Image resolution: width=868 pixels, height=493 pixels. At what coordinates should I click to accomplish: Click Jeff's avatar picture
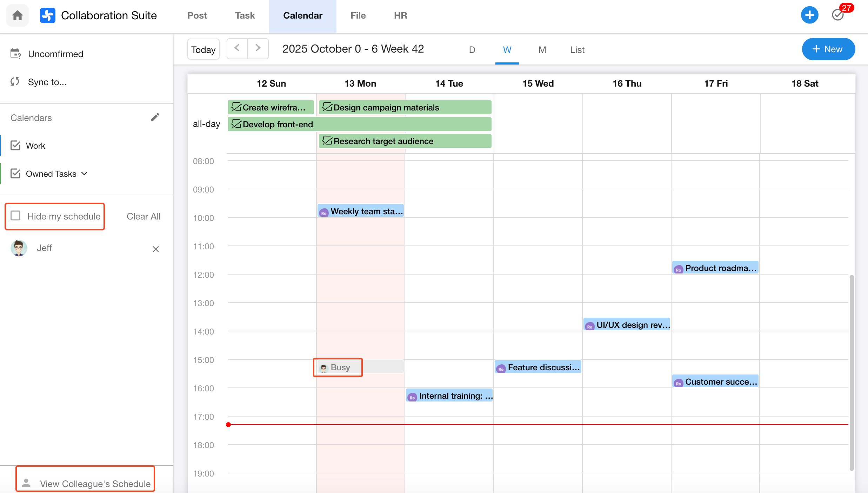pos(19,248)
